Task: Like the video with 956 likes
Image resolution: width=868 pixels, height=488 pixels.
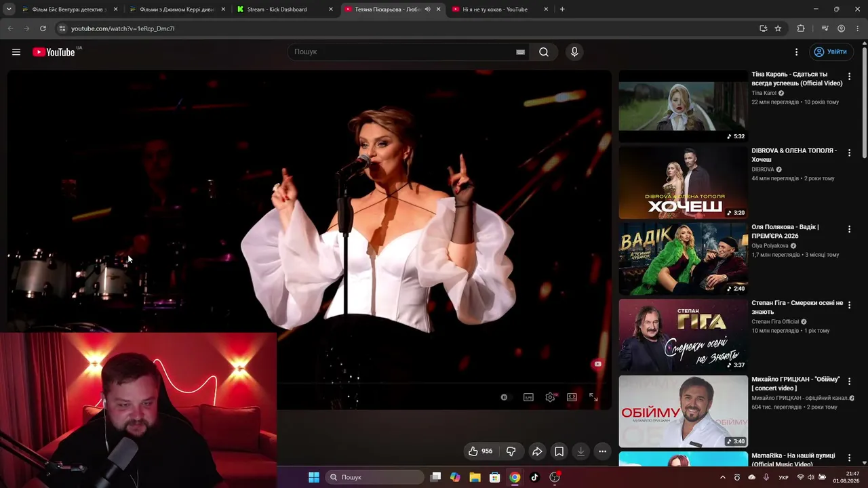Action: point(481,451)
